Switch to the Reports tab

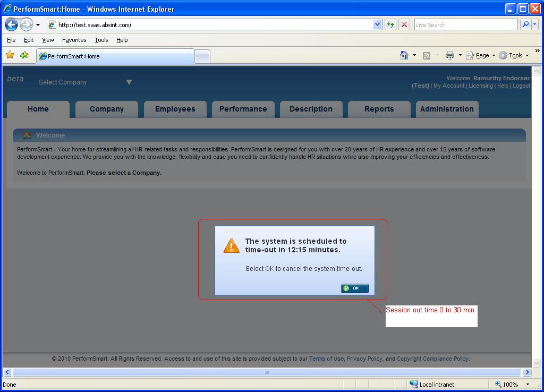pyautogui.click(x=379, y=109)
